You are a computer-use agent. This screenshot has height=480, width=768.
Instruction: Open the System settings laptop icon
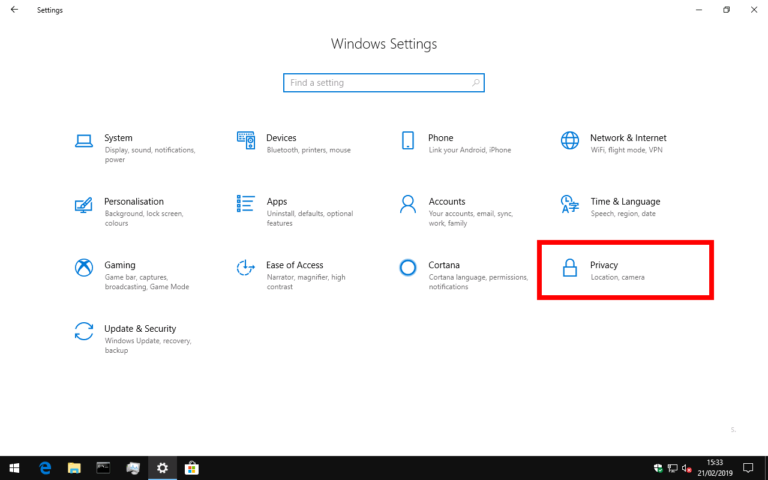tap(84, 141)
